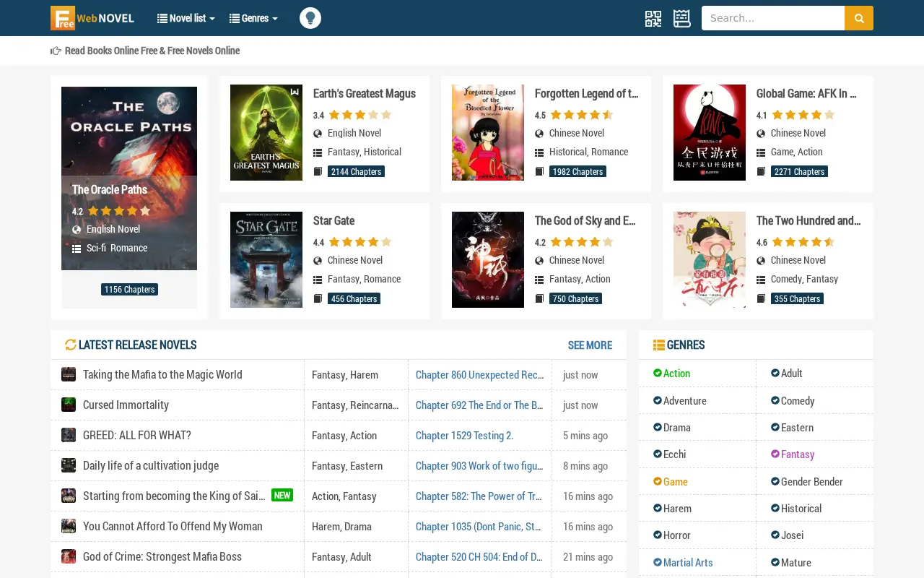Expand the Novel list dropdown
The width and height of the screenshot is (924, 578).
pos(186,18)
